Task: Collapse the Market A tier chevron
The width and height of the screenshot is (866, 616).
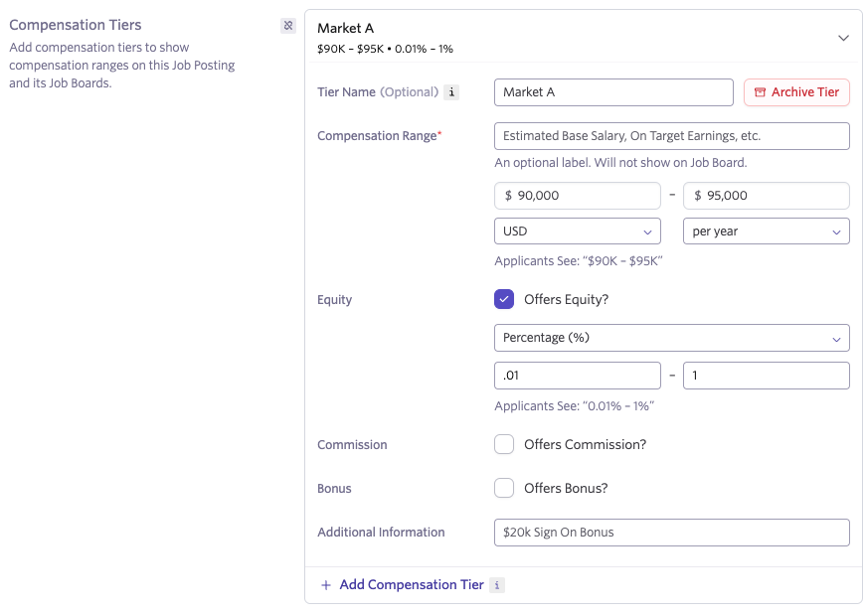Action: pyautogui.click(x=843, y=38)
